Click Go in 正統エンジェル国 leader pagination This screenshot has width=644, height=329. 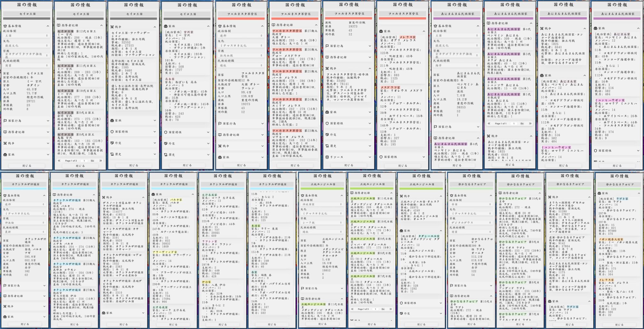[x=383, y=309]
